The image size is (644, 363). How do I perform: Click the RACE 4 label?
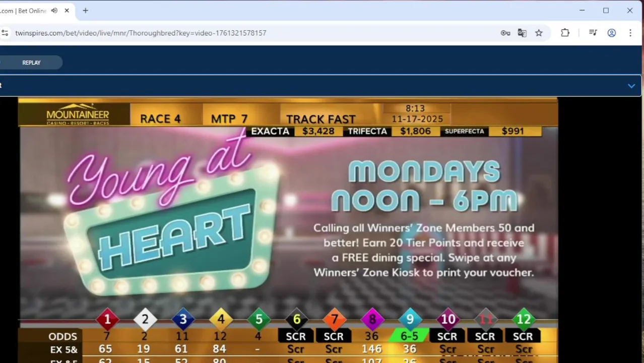tap(160, 118)
